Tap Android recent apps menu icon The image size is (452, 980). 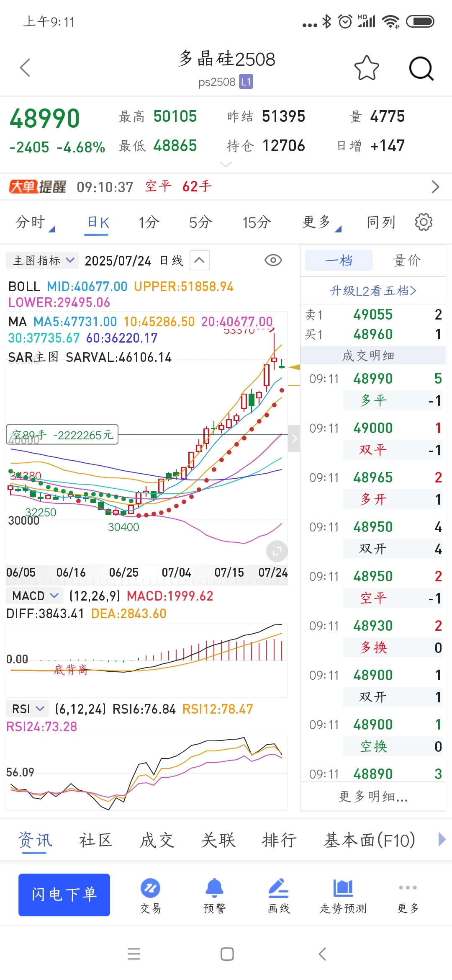[x=134, y=954]
